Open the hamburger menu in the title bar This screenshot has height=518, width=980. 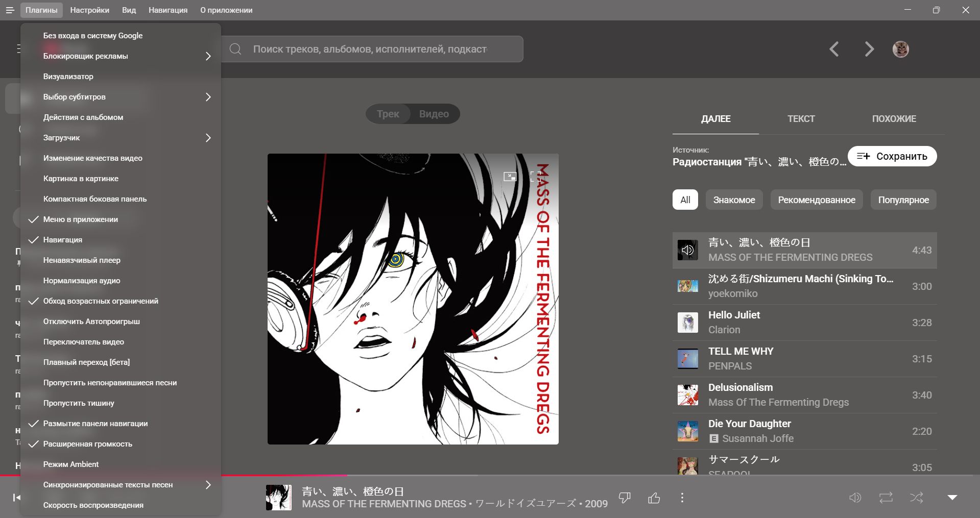point(10,10)
